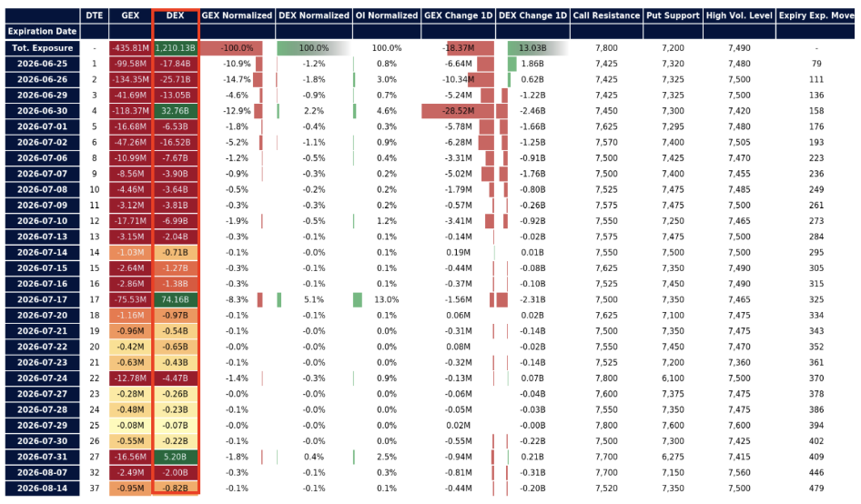Click the GEX Change 1D column header
Screen dimensions: 861x504
[458, 15]
